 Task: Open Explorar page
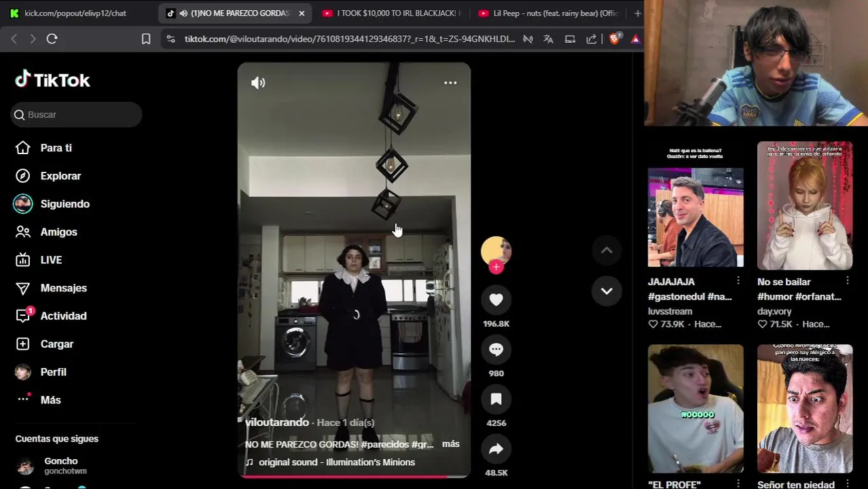pyautogui.click(x=60, y=176)
